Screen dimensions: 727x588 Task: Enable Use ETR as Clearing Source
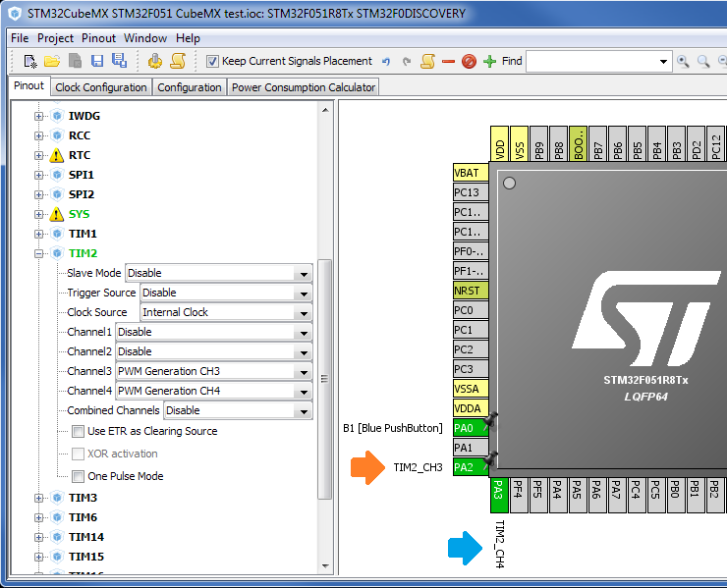(78, 431)
